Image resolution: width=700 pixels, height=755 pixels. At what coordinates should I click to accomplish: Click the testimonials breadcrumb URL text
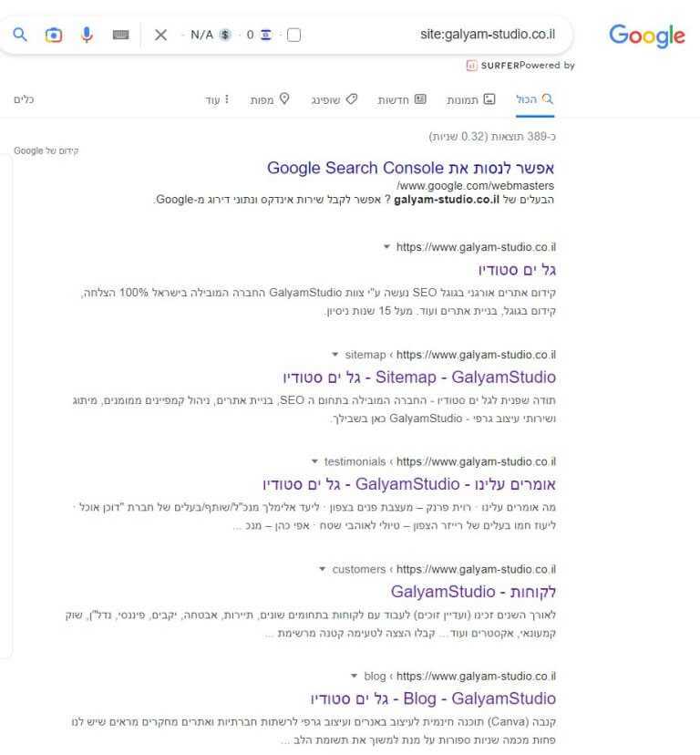[440, 461]
